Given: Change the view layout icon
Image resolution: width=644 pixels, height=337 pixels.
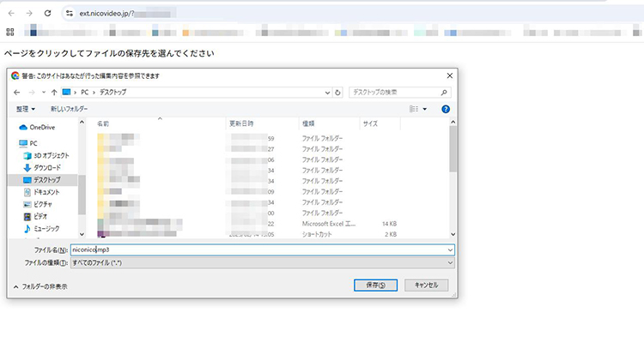Looking at the screenshot, I should click(x=414, y=109).
